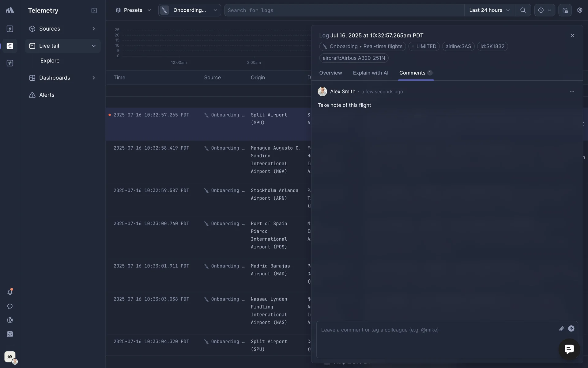Send comment with up-arrow icon
The height and width of the screenshot is (368, 588).
571,329
